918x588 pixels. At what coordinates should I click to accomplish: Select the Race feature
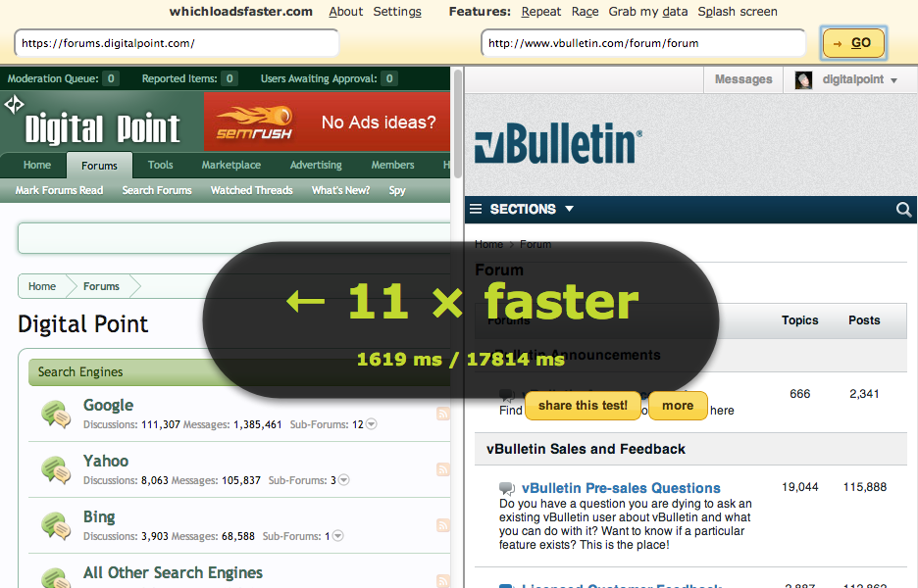click(x=585, y=12)
